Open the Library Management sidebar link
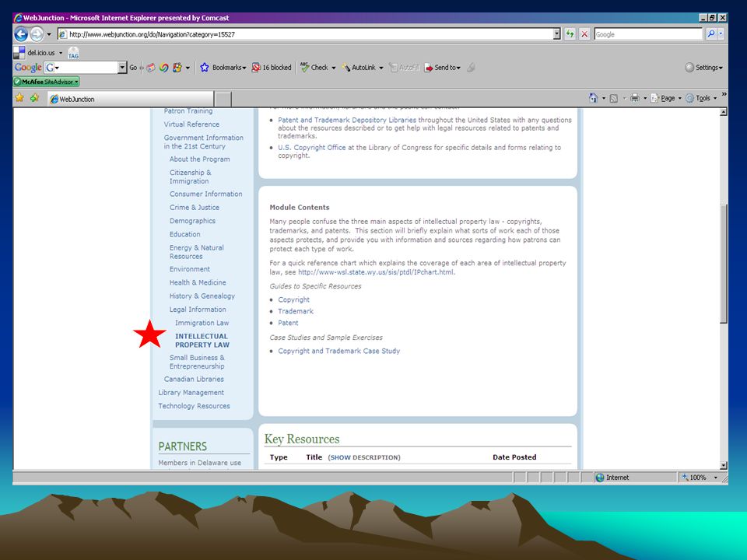Viewport: 747px width, 560px height. pyautogui.click(x=191, y=392)
